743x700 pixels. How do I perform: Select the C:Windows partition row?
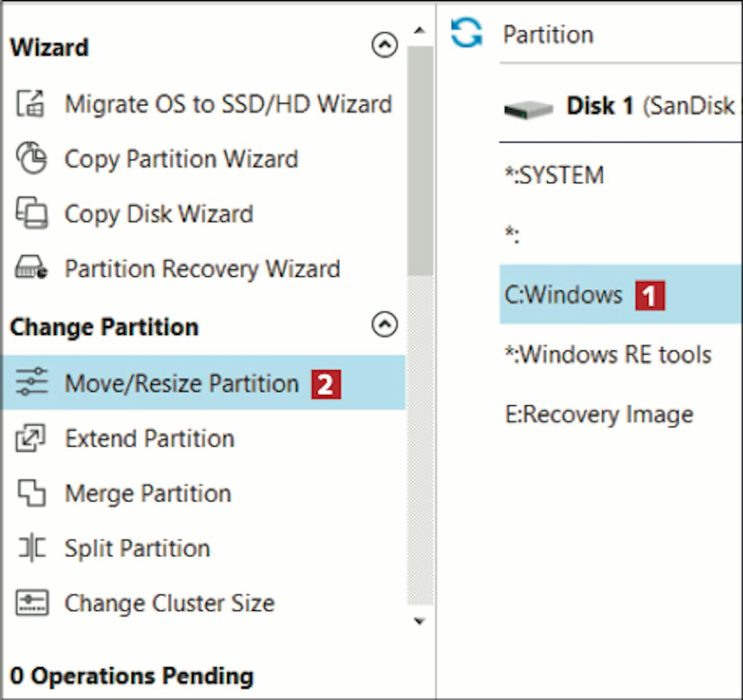pos(563,295)
